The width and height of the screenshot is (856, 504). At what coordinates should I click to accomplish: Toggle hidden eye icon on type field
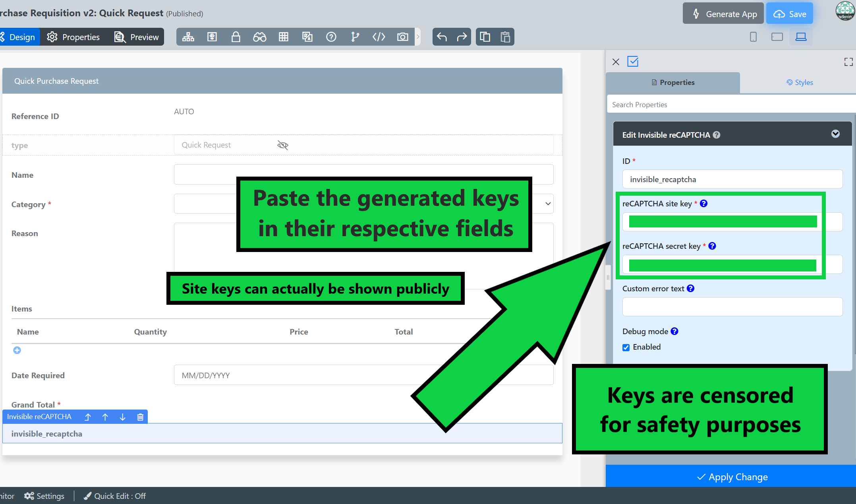point(283,145)
